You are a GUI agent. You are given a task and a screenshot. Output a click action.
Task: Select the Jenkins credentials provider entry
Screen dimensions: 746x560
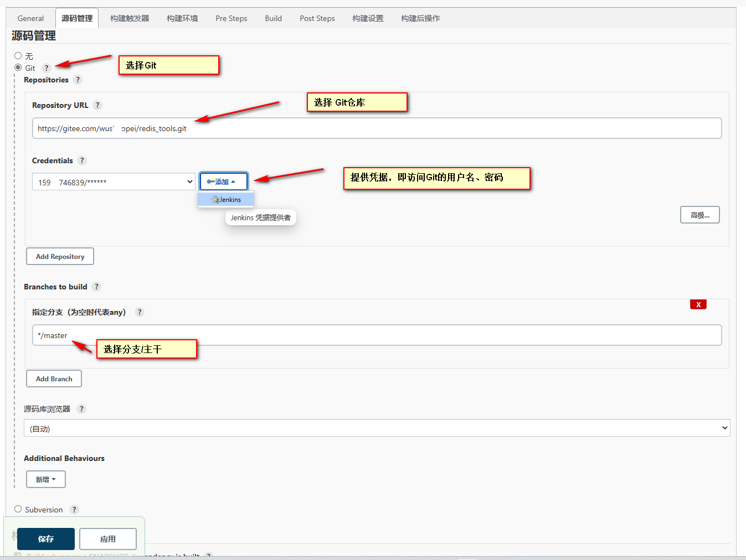(x=226, y=199)
